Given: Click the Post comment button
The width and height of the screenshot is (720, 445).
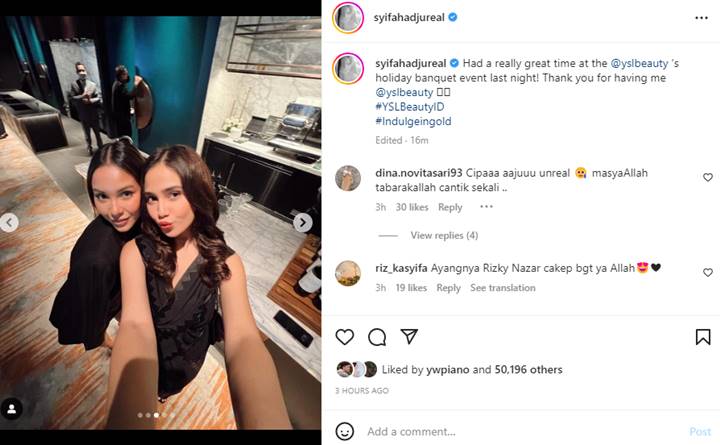Looking at the screenshot, I should point(700,432).
